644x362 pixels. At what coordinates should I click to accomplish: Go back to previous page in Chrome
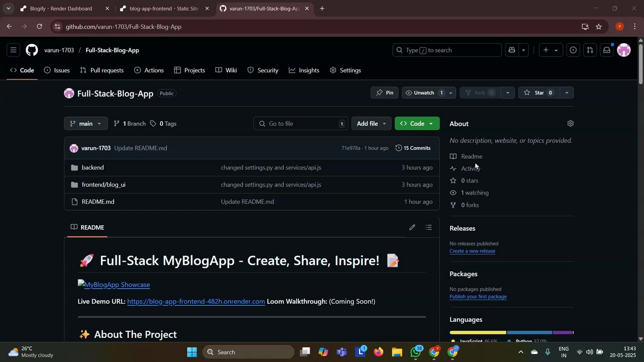[x=9, y=27]
